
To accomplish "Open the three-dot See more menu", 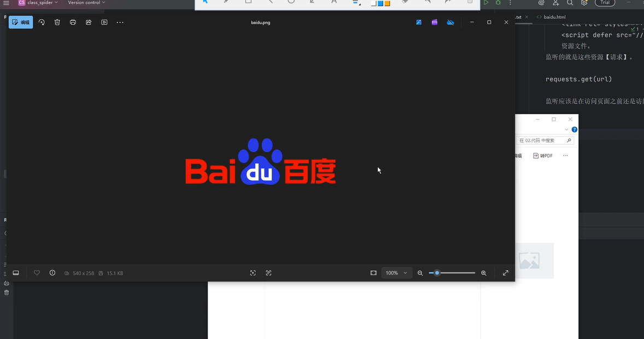I will 120,22.
